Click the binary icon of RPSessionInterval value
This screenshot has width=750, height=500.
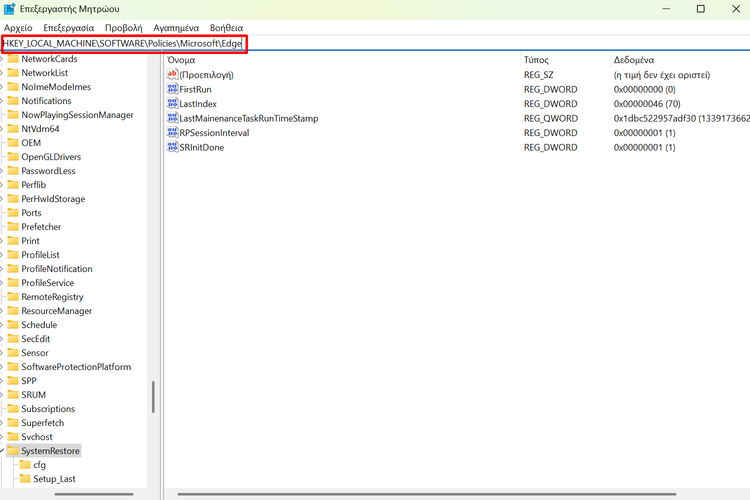click(x=172, y=133)
